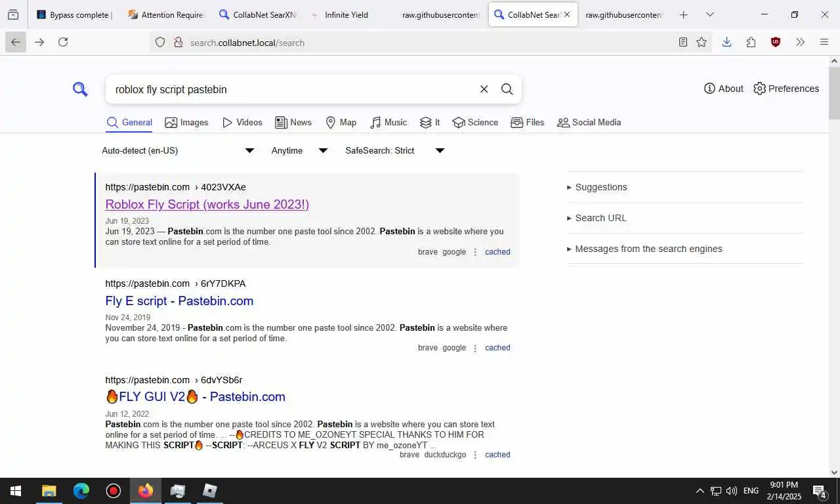Open search Preferences
This screenshot has height=504, width=840.
coord(786,89)
